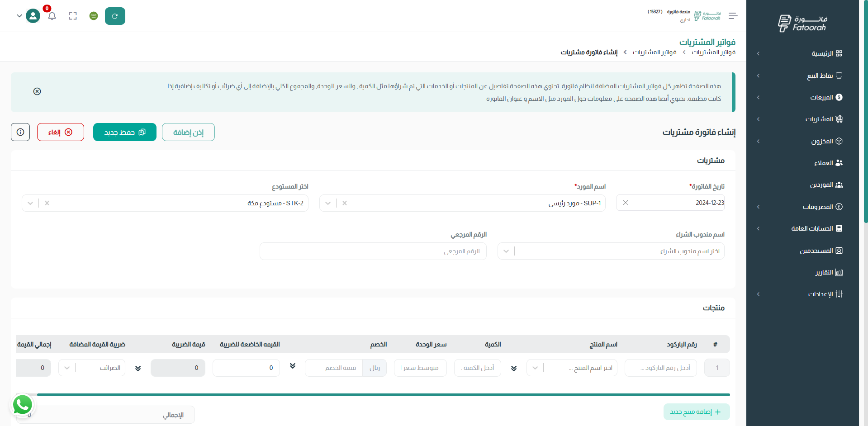
Task: Open الموردين sidebar item
Action: [x=826, y=185]
